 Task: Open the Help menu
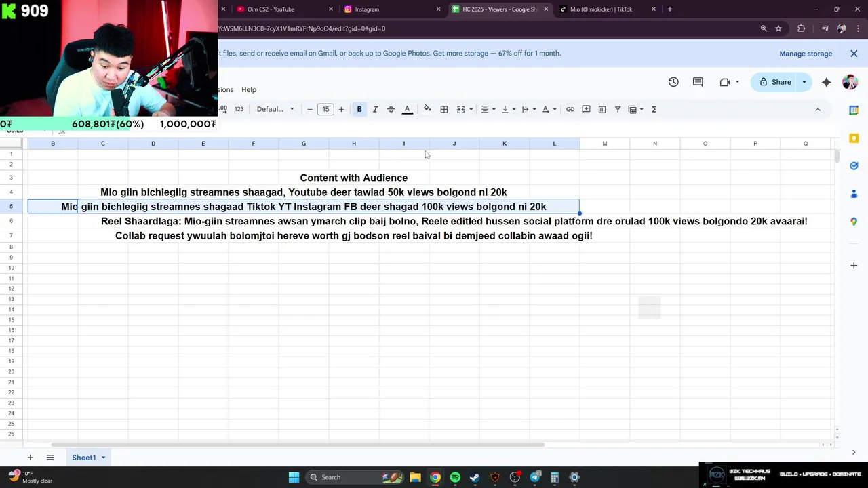pos(249,89)
